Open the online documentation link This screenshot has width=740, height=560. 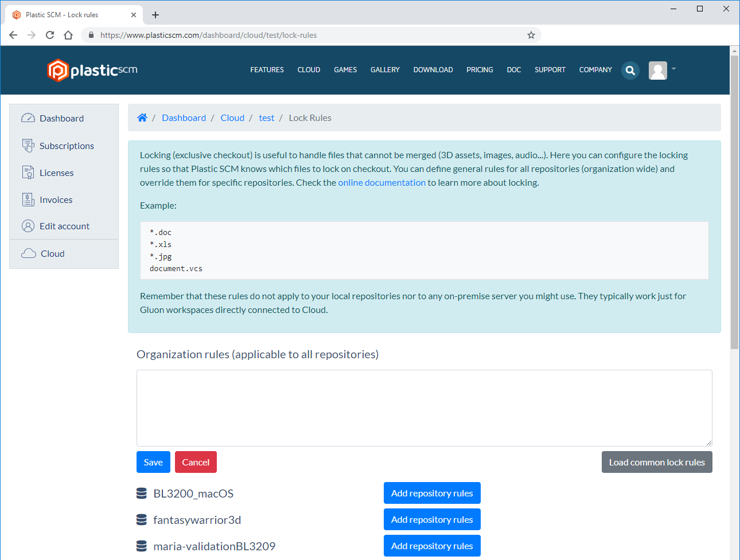(381, 182)
